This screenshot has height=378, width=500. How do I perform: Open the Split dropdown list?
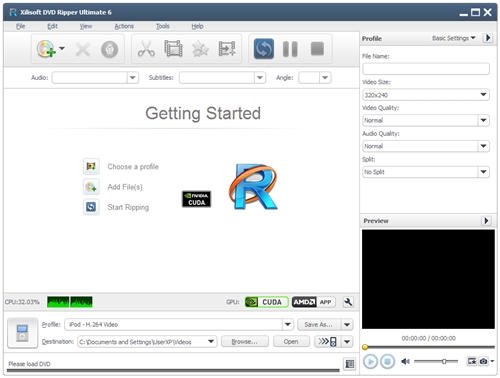pyautogui.click(x=426, y=172)
